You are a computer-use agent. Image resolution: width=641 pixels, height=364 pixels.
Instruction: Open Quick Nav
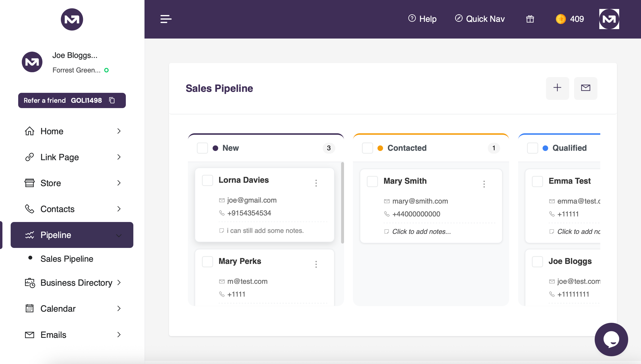(x=480, y=19)
